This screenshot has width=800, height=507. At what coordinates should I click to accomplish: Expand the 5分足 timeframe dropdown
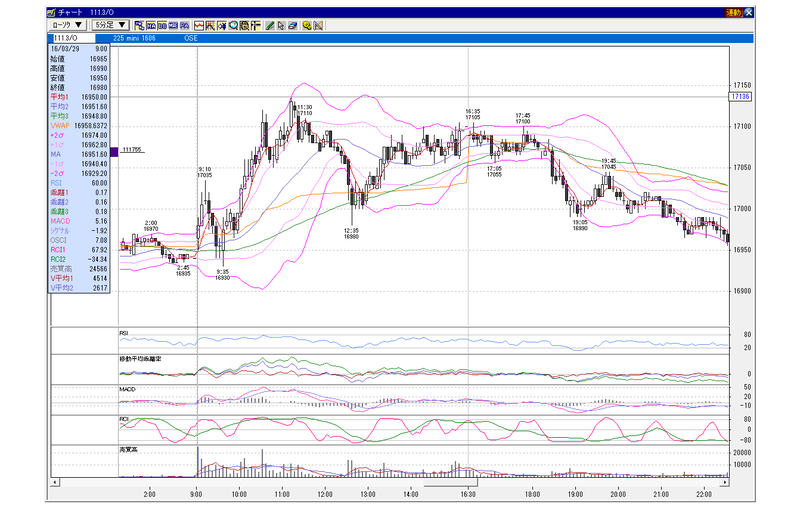click(110, 25)
